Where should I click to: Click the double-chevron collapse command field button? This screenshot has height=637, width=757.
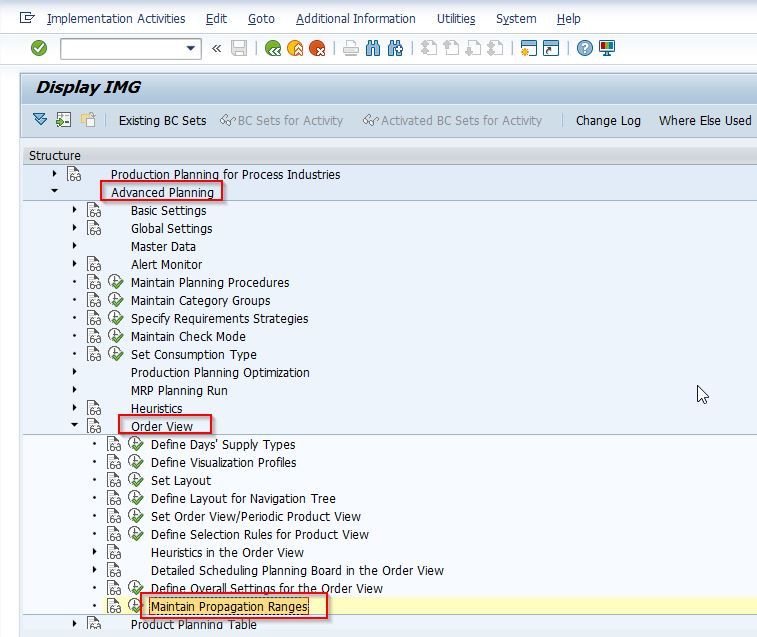click(217, 48)
